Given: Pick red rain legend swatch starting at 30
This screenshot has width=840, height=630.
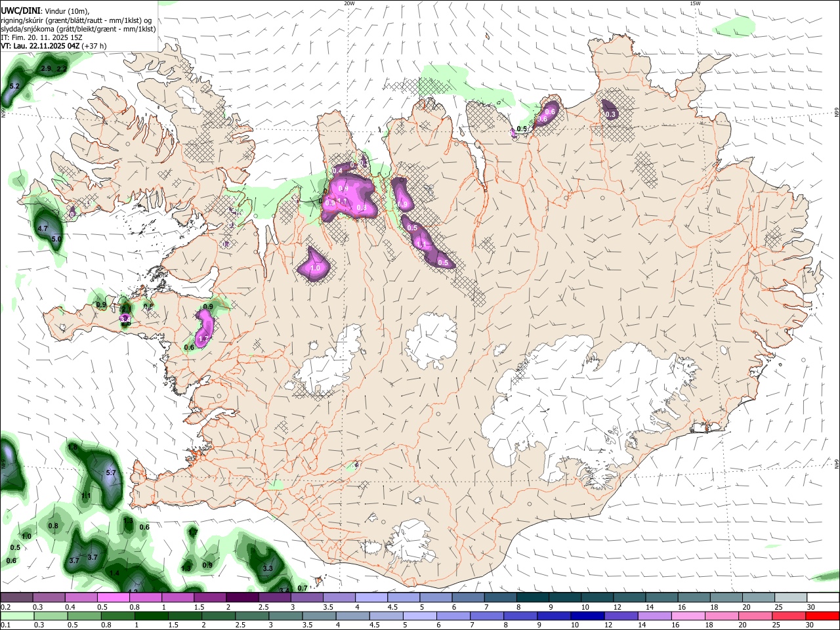Looking at the screenshot, I should pyautogui.click(x=823, y=616).
